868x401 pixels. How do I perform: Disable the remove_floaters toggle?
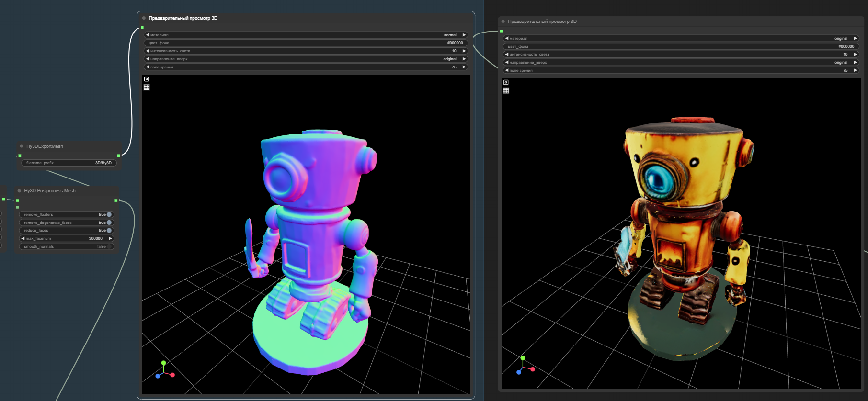[109, 214]
